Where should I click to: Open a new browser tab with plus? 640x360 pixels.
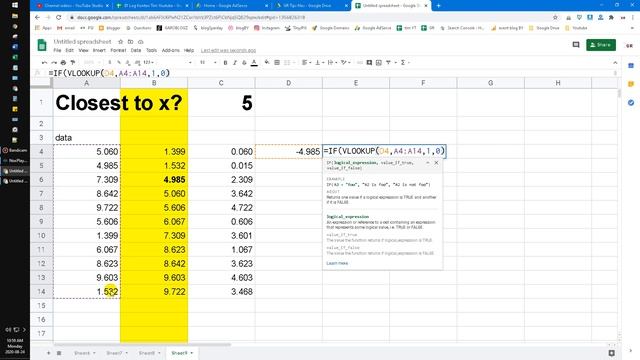click(438, 6)
